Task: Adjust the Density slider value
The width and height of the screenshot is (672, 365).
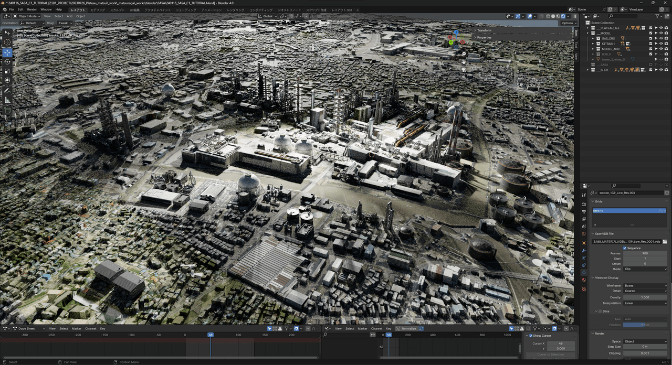Action: [645, 297]
